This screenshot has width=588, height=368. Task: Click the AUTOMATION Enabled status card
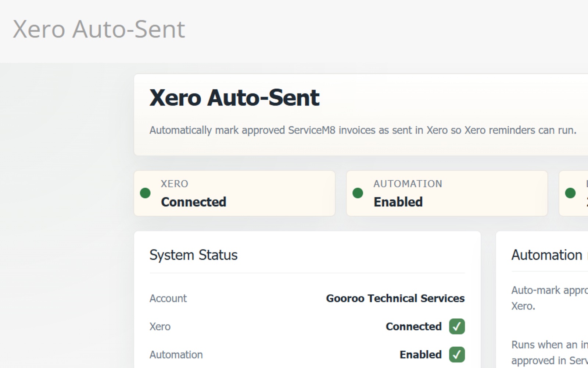(x=447, y=193)
